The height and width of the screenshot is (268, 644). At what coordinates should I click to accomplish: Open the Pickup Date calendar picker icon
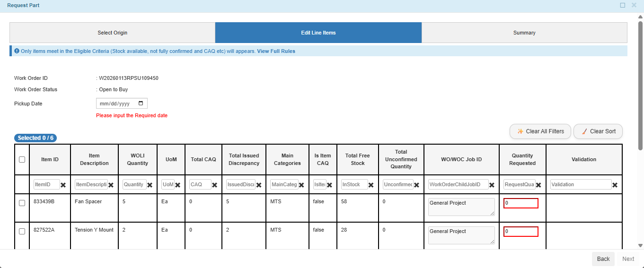141,104
